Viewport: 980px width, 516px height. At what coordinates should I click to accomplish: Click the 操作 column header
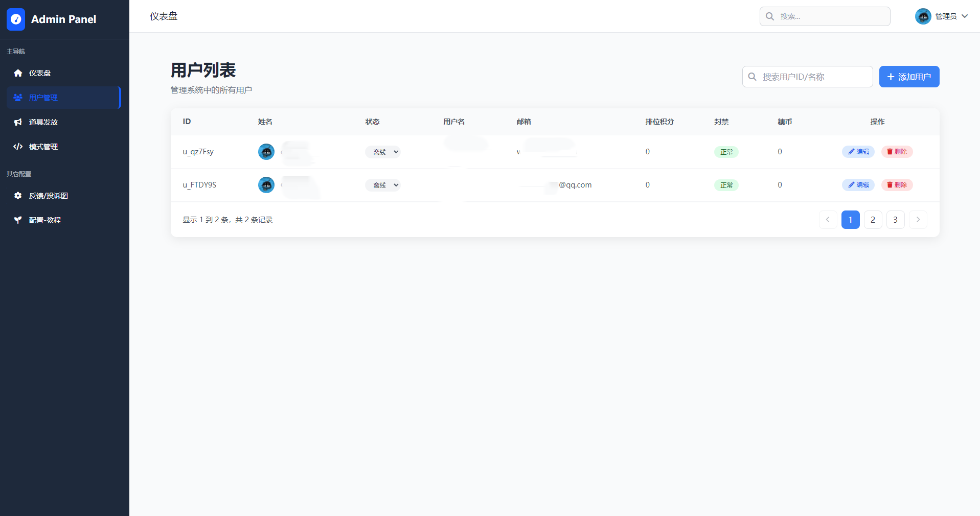click(877, 122)
